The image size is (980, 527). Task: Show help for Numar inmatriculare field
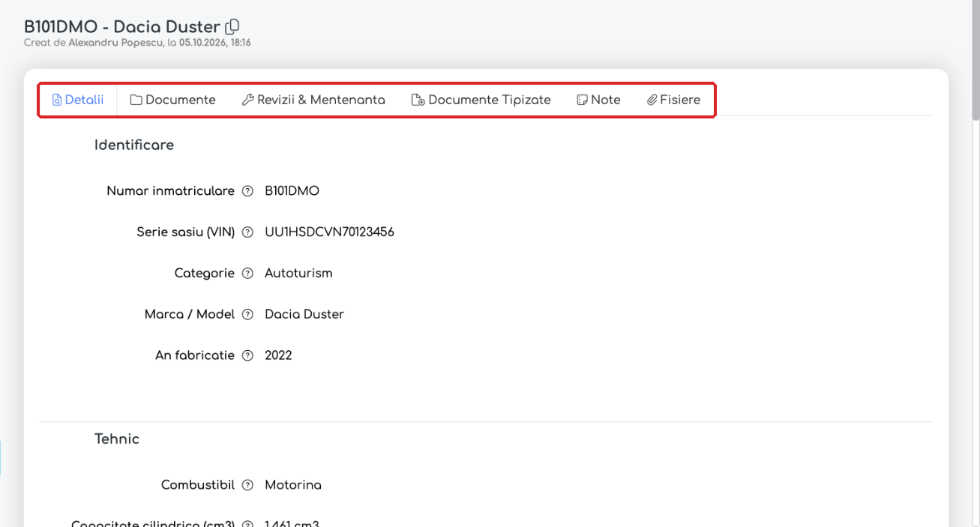point(247,191)
